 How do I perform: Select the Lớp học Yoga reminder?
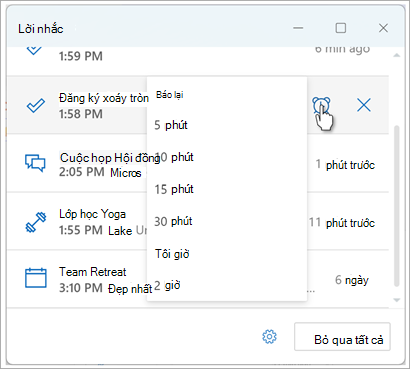[198, 221]
